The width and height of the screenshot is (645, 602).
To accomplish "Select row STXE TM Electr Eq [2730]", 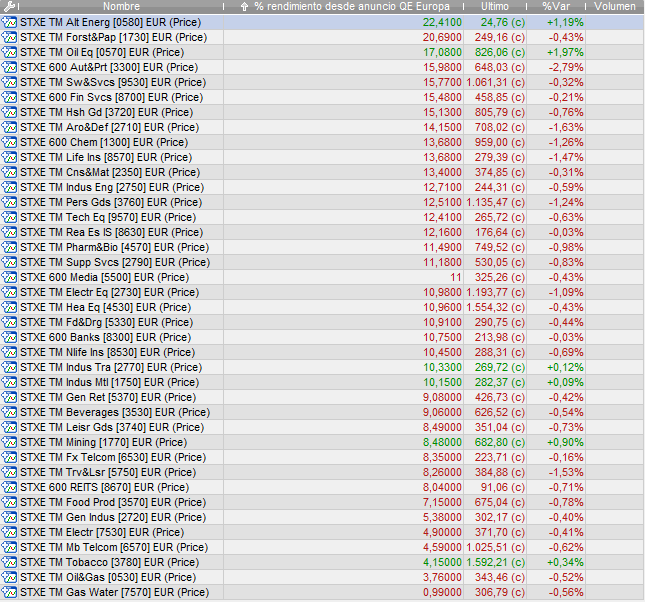I will [x=322, y=293].
